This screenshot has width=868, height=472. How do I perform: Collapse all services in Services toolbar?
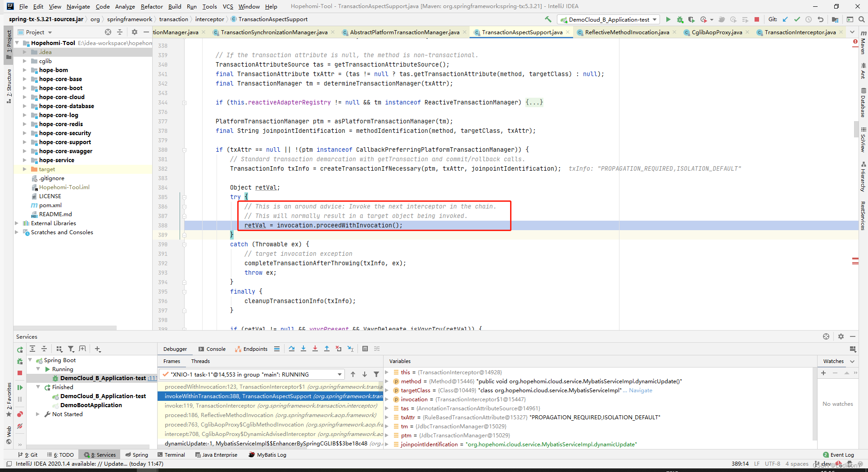(44, 349)
